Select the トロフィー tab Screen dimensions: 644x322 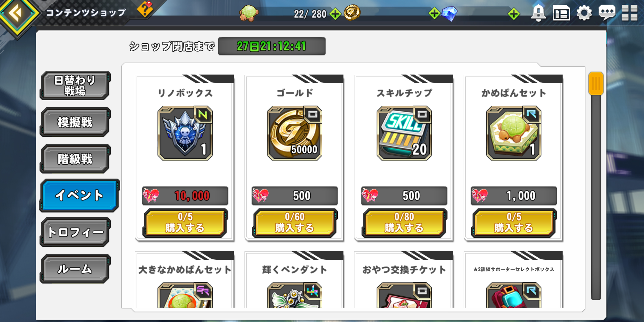tap(75, 232)
